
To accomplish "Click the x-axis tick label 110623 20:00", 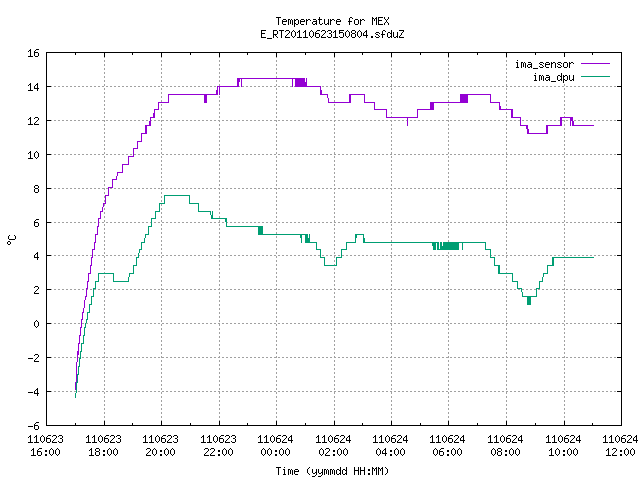I will point(160,446).
